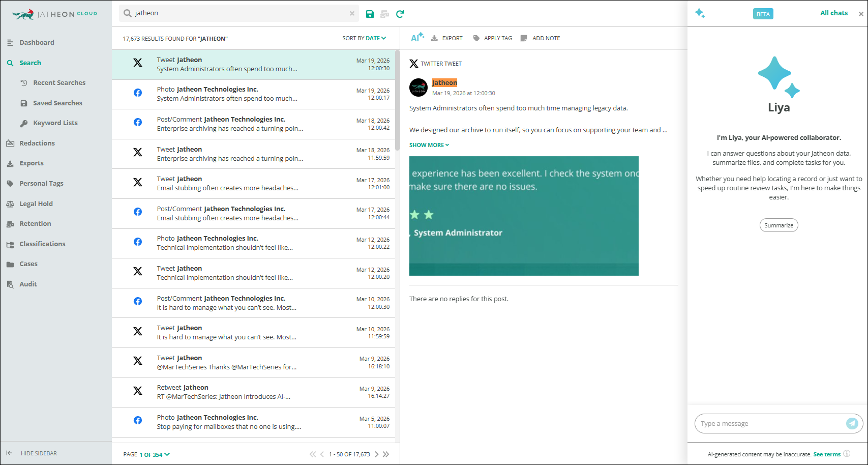This screenshot has width=868, height=465.
Task: Export the selected tweet
Action: 446,38
